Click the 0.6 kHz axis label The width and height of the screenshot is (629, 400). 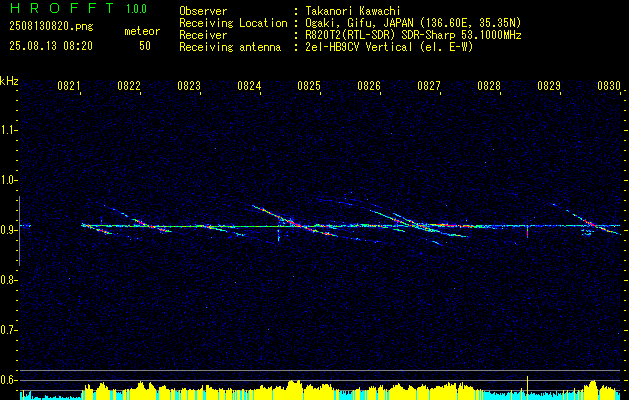pyautogui.click(x=8, y=380)
